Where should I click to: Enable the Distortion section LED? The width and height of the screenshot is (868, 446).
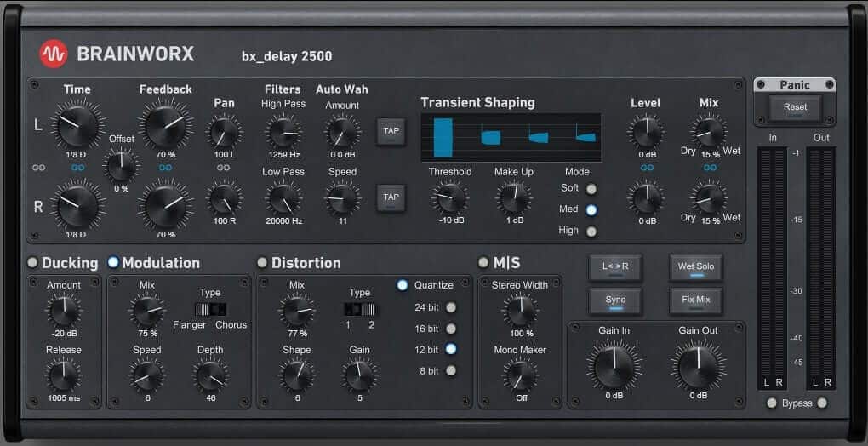262,262
